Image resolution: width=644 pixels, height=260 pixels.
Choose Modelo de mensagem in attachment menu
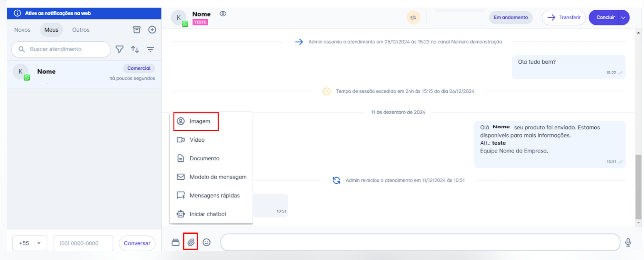(218, 177)
